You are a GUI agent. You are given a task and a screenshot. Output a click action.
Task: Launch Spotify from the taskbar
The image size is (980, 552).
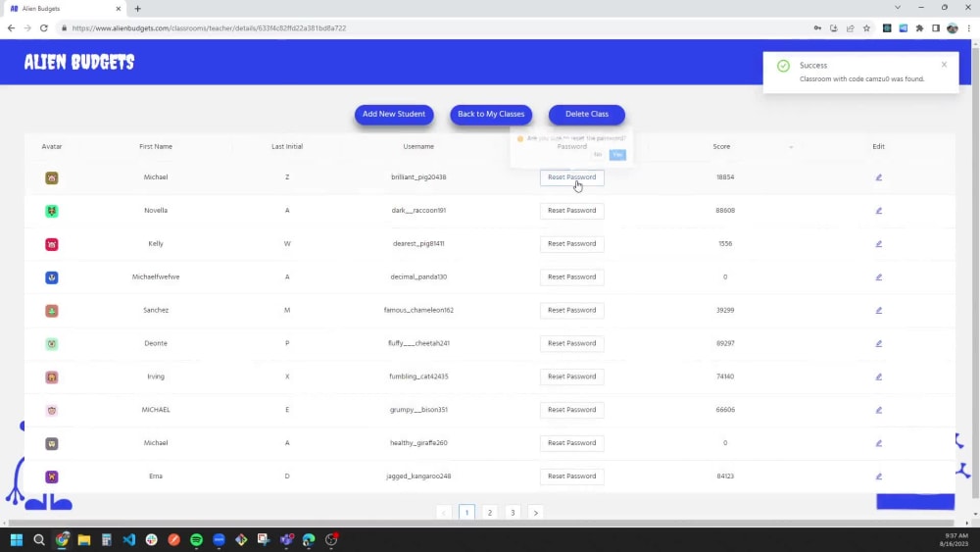click(x=196, y=539)
